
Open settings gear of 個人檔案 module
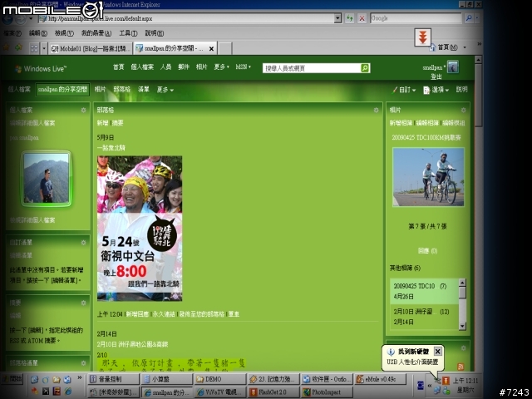coord(83,110)
